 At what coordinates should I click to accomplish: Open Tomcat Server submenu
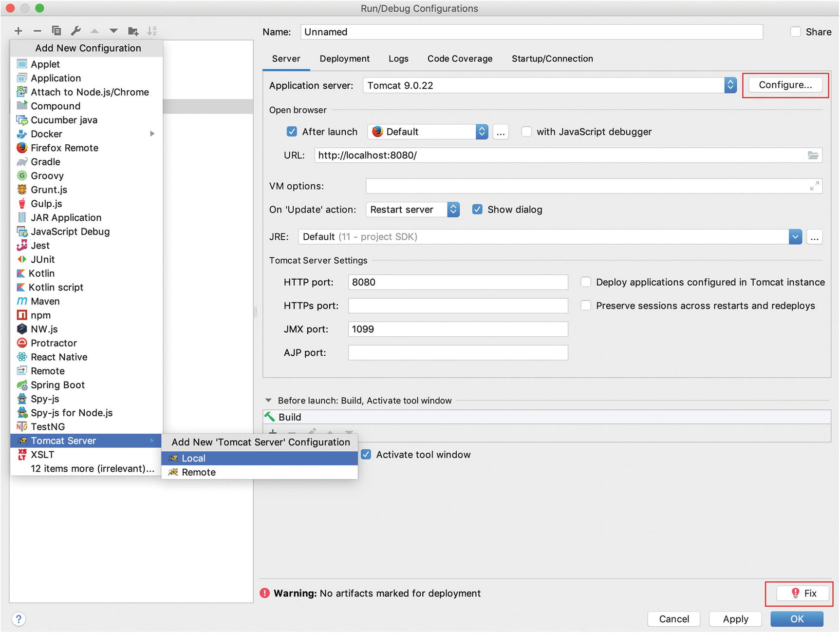point(86,441)
